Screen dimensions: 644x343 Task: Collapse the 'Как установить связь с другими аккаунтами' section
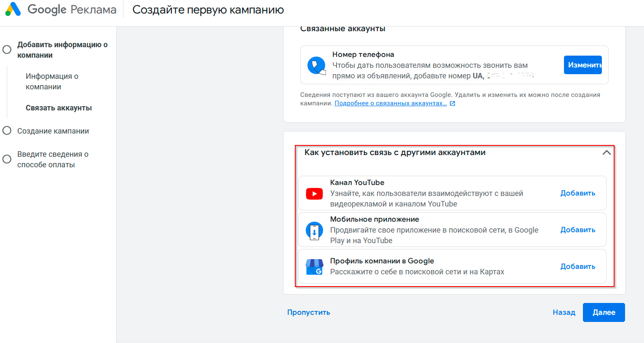point(607,153)
